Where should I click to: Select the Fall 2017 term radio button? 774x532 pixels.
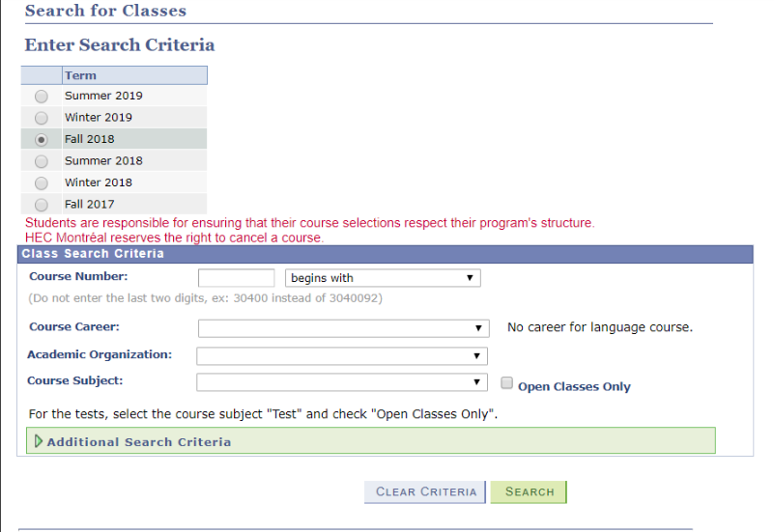[x=42, y=205]
